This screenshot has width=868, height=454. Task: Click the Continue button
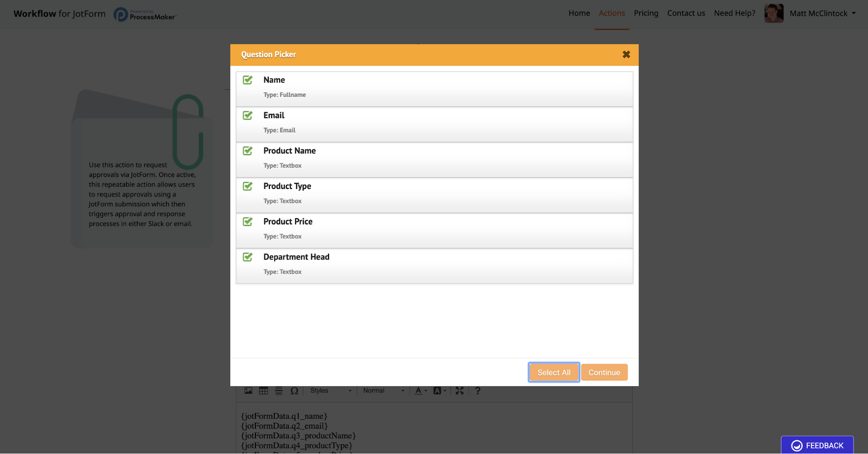(604, 372)
